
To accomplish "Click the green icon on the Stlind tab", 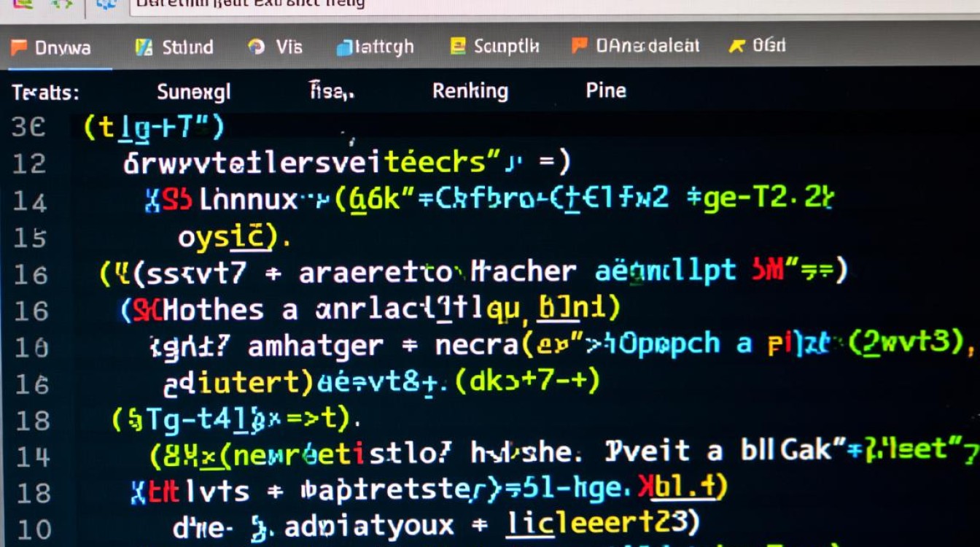I will (144, 47).
